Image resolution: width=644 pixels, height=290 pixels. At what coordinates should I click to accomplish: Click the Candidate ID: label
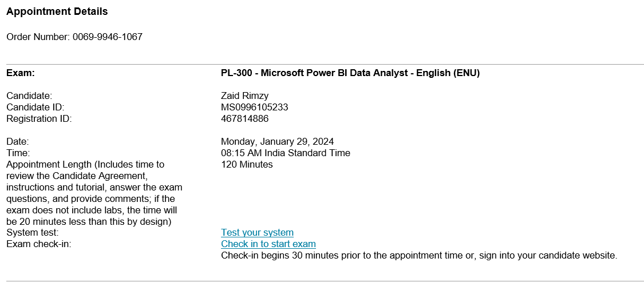click(x=35, y=108)
